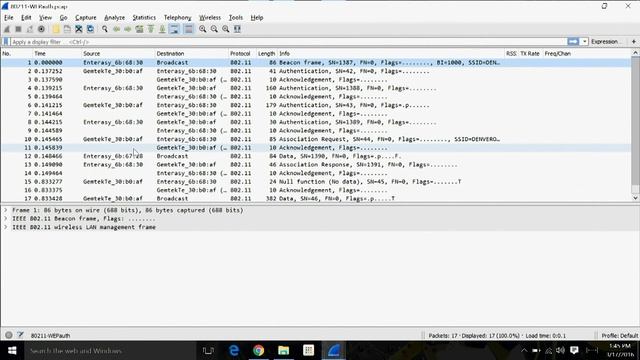Apply display filter with blue arrow button
The height and width of the screenshot is (360, 640).
[573, 42]
